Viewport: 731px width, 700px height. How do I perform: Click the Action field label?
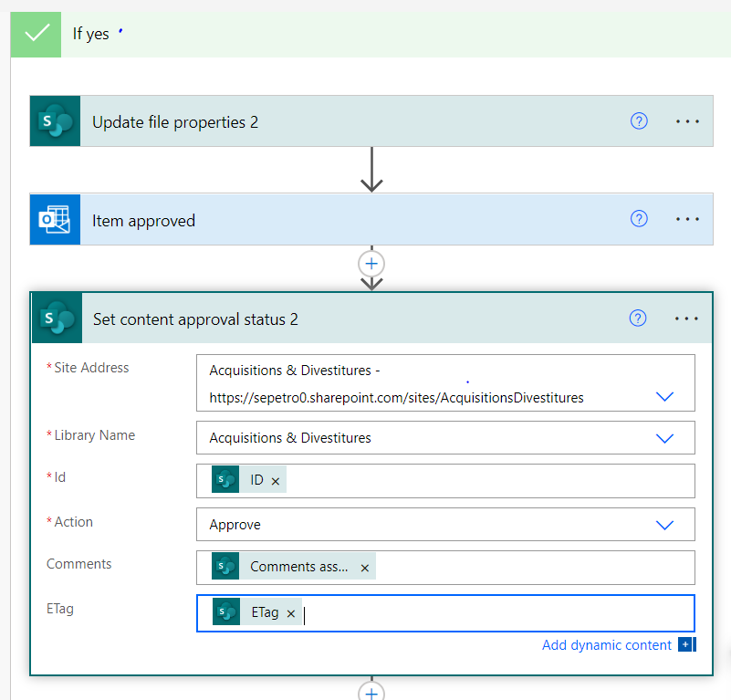coord(74,522)
